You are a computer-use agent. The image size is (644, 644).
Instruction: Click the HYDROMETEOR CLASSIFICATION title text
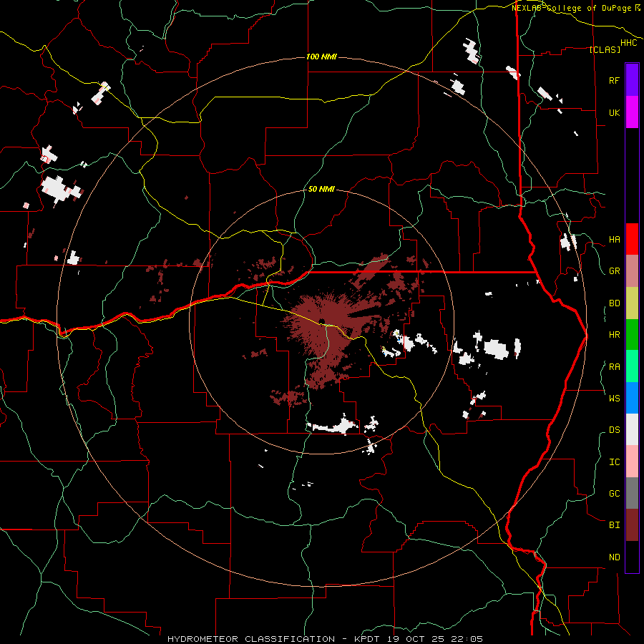tap(251, 639)
